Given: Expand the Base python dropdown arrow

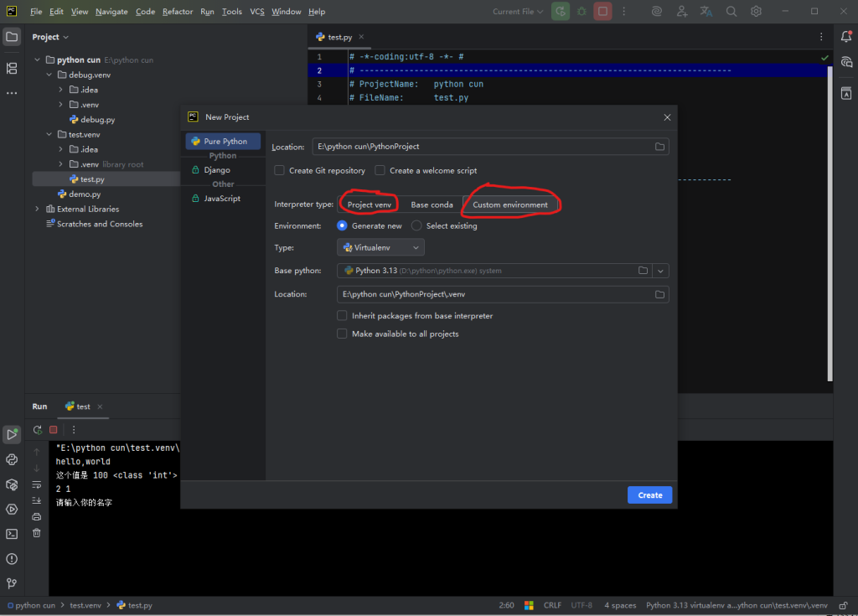Looking at the screenshot, I should tap(661, 271).
